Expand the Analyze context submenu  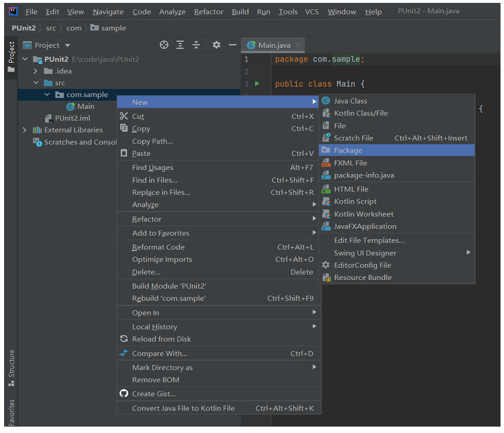(314, 204)
